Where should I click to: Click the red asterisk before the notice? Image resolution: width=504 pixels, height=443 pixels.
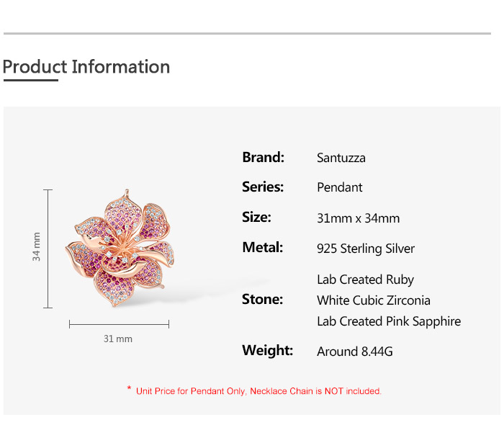[129, 390]
